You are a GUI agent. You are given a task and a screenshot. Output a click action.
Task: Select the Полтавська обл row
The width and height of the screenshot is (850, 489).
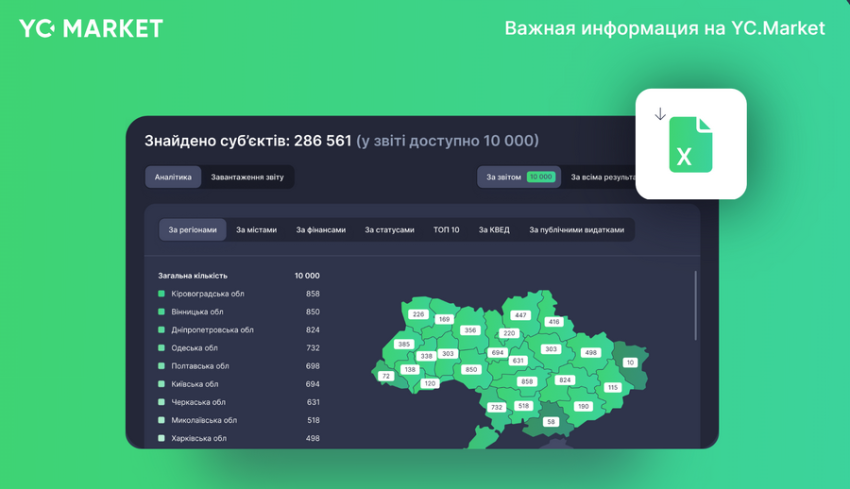click(239, 366)
